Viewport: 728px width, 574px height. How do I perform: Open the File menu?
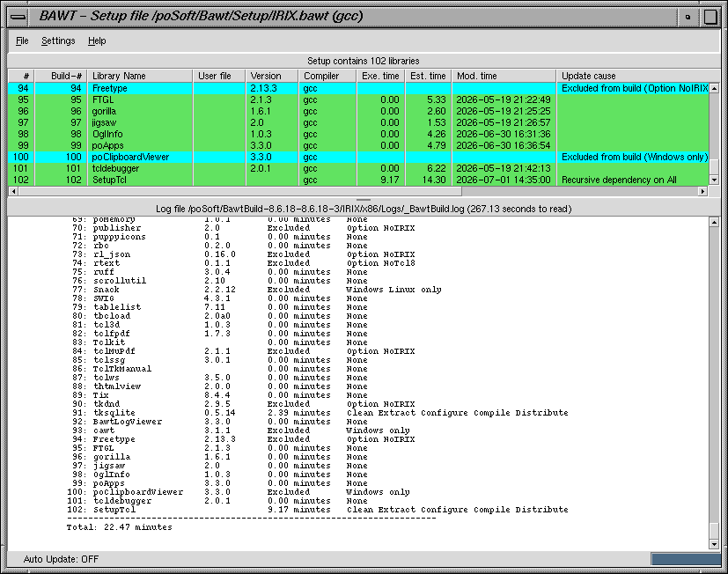22,40
